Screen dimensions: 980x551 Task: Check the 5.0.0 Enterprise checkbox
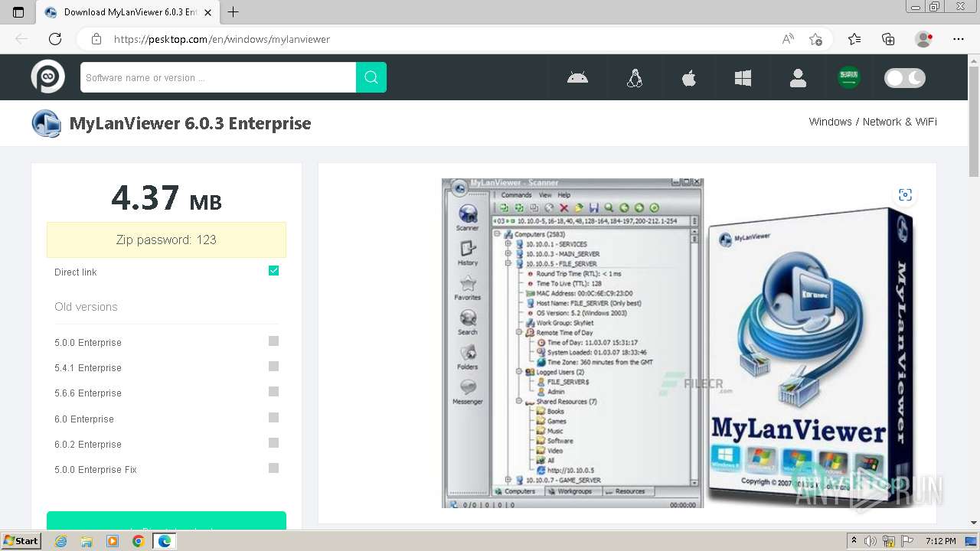[273, 341]
